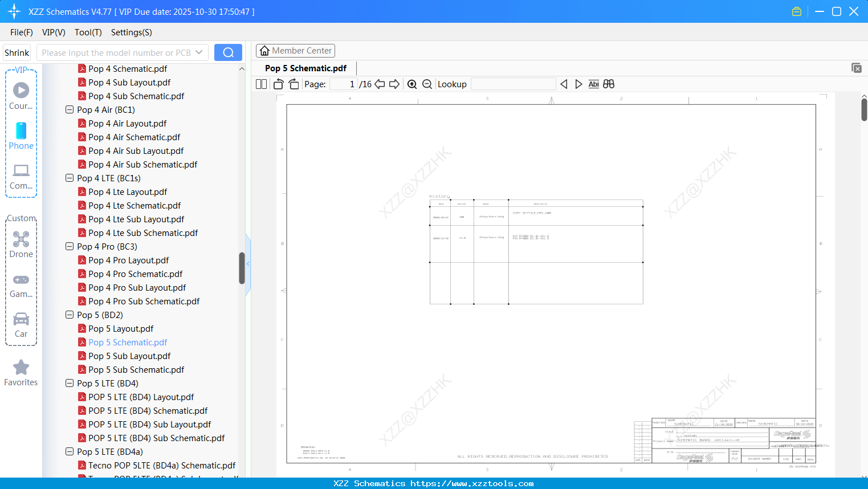
Task: Collapse the POP 5 LTE (BD4) node
Action: tap(69, 383)
